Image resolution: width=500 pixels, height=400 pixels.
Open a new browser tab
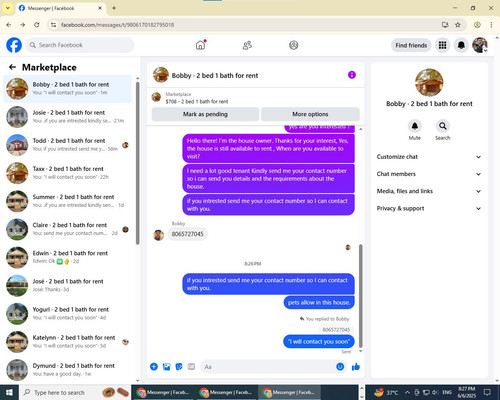click(x=114, y=8)
